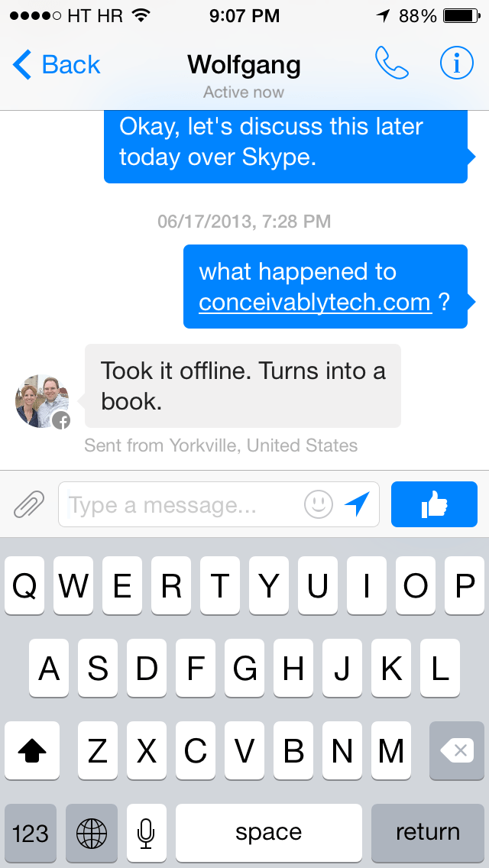Tap the paperclip attachment icon
The height and width of the screenshot is (868, 489).
point(29,504)
